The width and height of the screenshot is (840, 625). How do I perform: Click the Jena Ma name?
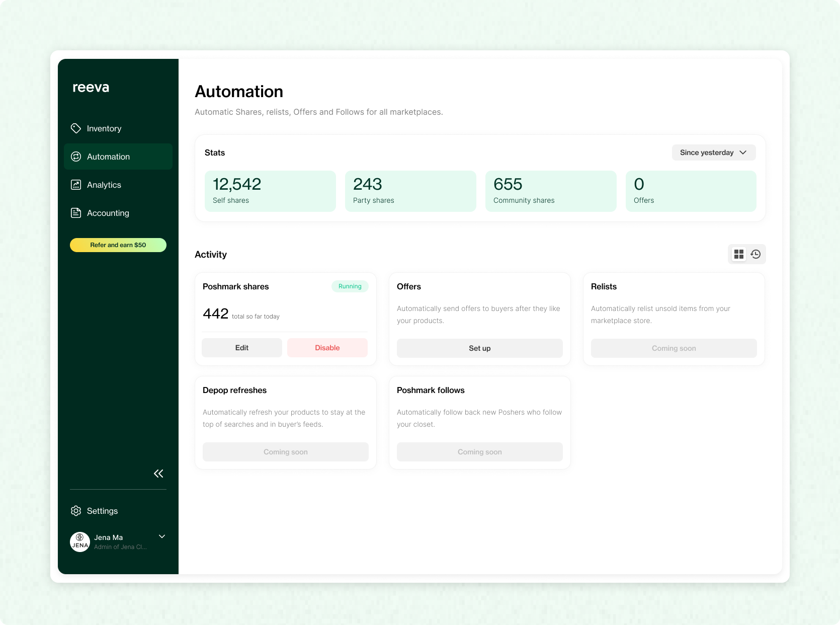click(109, 537)
